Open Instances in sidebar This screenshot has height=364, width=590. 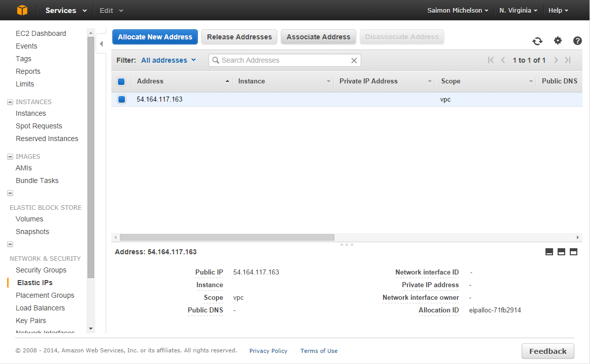click(x=31, y=114)
